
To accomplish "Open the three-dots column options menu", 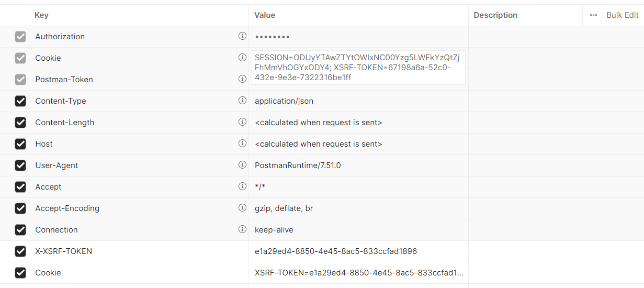I will tap(593, 15).
